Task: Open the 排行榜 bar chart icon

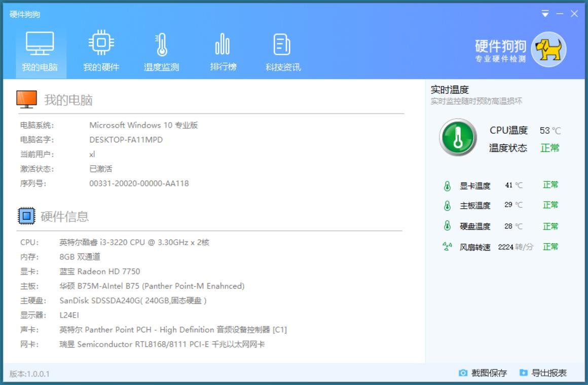Action: [223, 44]
